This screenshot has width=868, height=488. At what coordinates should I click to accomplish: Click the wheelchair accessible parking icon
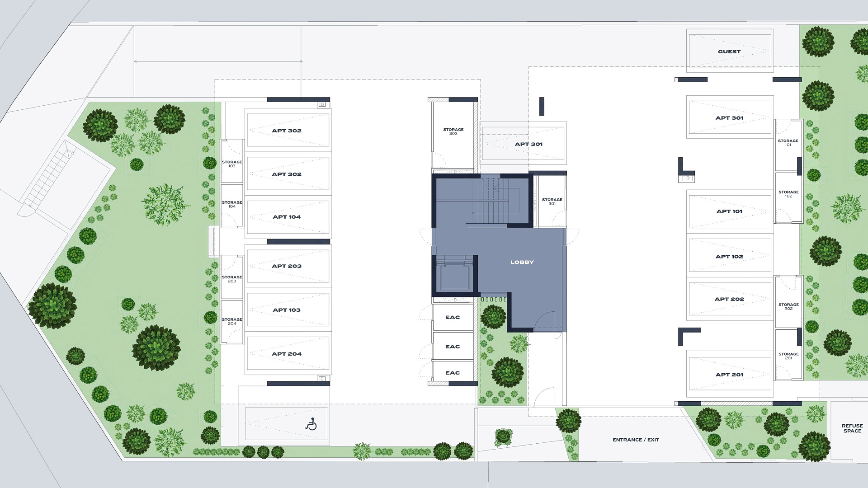click(311, 424)
